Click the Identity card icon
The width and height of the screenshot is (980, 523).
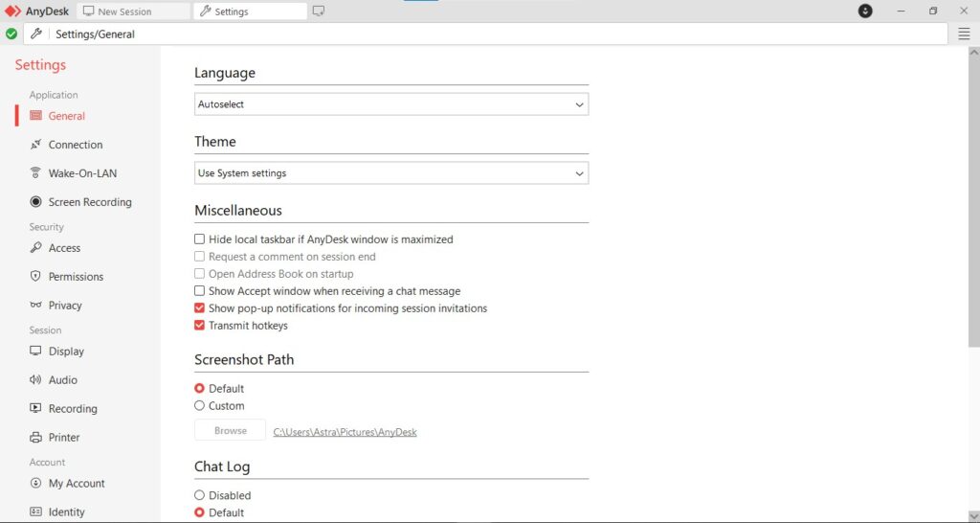pos(35,512)
